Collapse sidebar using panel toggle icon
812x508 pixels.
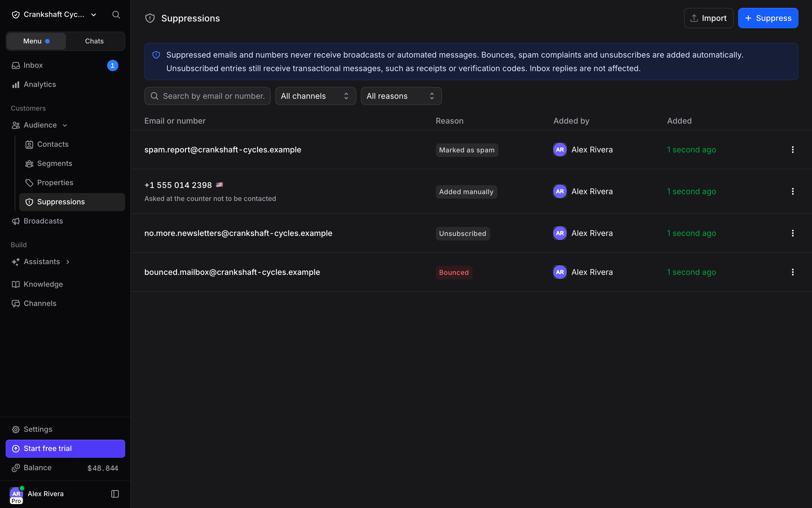pos(115,494)
